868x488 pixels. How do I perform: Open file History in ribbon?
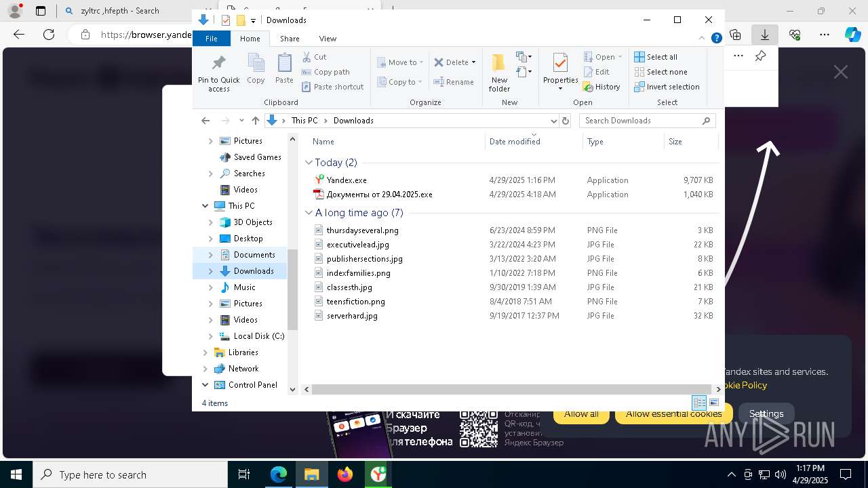pos(601,87)
